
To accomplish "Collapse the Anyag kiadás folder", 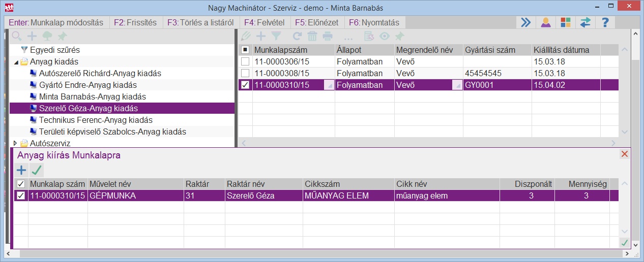I will [x=15, y=62].
